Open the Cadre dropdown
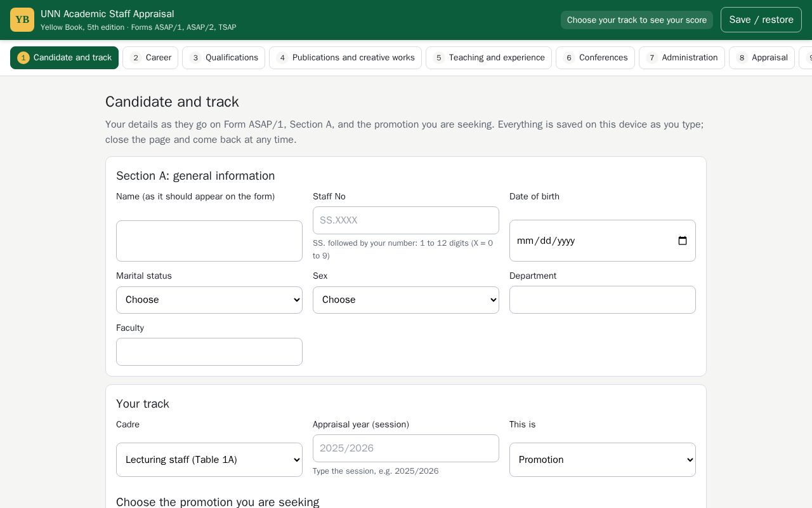Viewport: 812px width, 508px height. coord(209,460)
